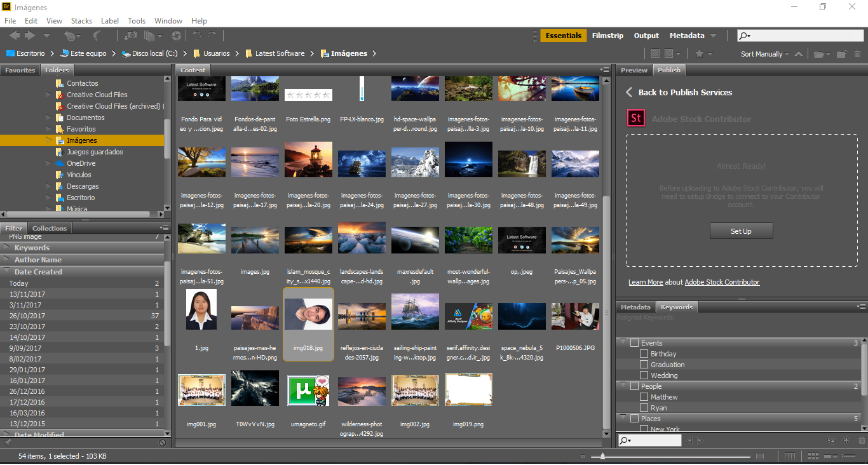The height and width of the screenshot is (465, 868).
Task: Click the open recent file folder icon
Action: [x=822, y=54]
